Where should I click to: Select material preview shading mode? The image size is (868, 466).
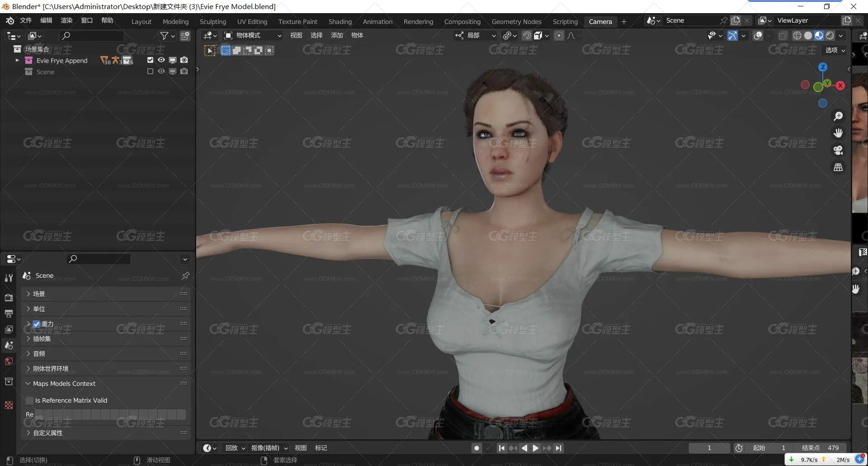coord(819,36)
